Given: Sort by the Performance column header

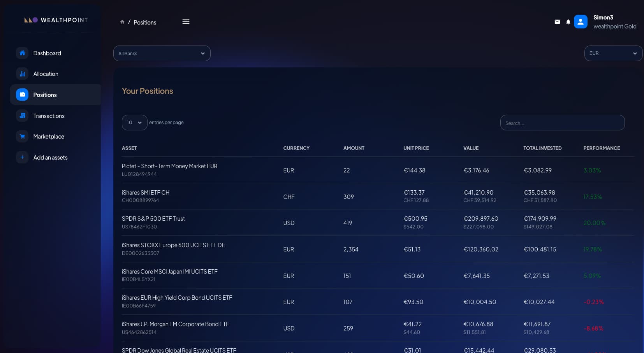Looking at the screenshot, I should point(601,148).
